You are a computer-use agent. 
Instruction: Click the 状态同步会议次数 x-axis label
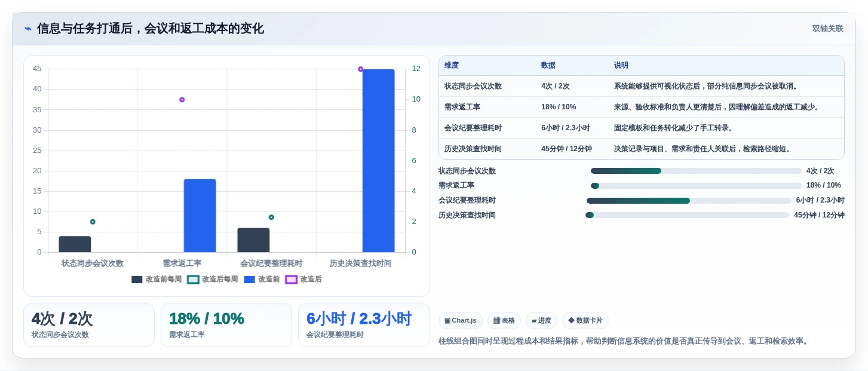93,263
